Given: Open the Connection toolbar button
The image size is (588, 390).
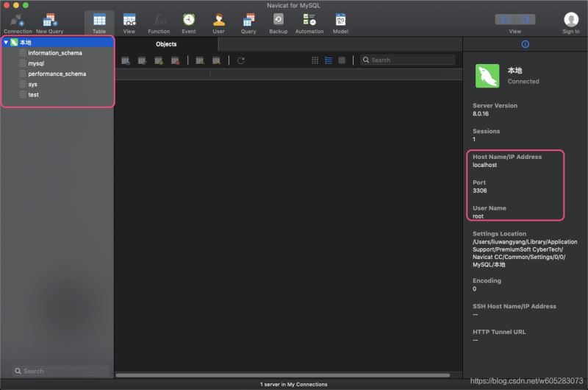Looking at the screenshot, I should pyautogui.click(x=17, y=21).
